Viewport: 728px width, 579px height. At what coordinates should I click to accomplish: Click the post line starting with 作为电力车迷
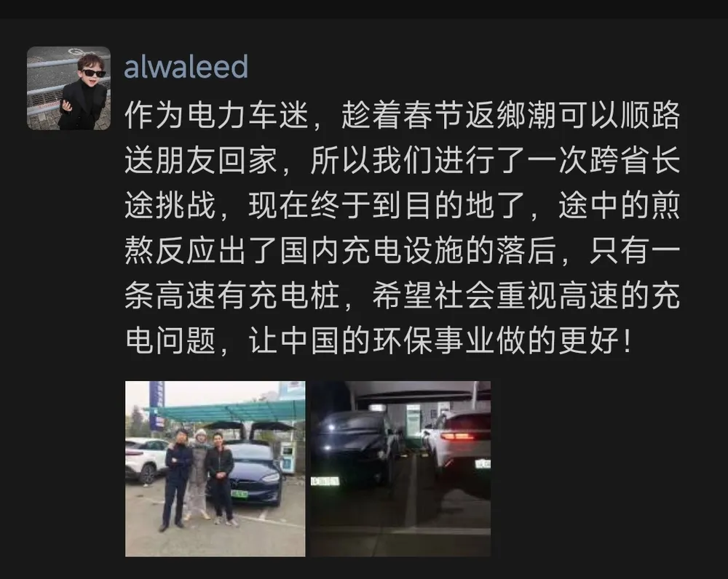[402, 115]
